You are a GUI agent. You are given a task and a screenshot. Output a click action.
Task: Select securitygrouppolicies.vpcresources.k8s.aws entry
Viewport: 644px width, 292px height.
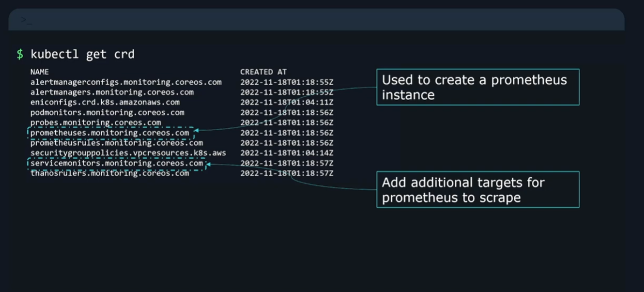coord(128,153)
